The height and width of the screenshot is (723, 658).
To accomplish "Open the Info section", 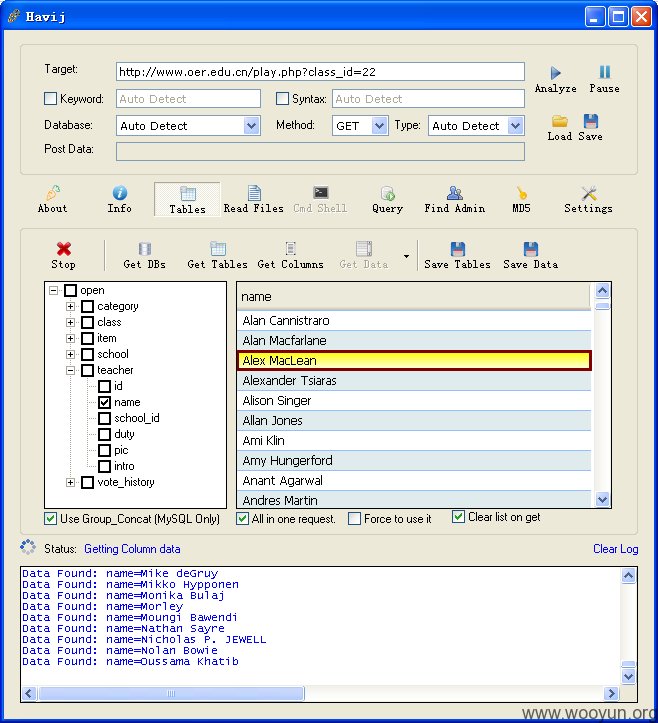I will click(119, 199).
